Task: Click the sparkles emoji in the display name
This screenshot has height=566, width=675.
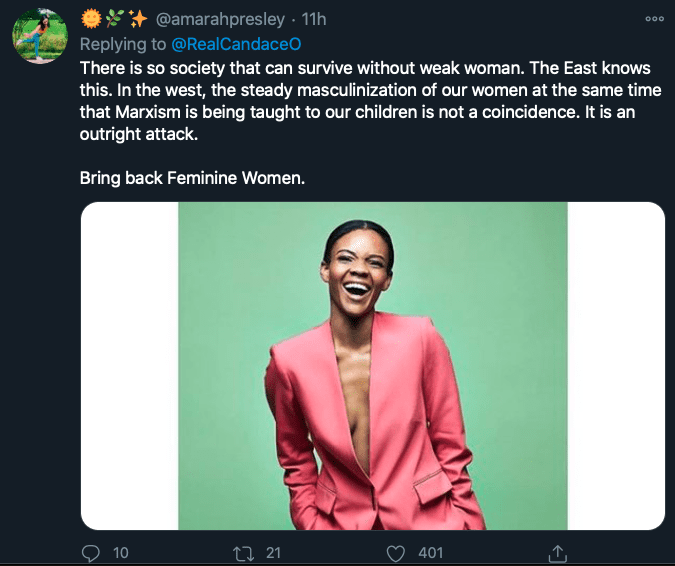Action: click(137, 18)
